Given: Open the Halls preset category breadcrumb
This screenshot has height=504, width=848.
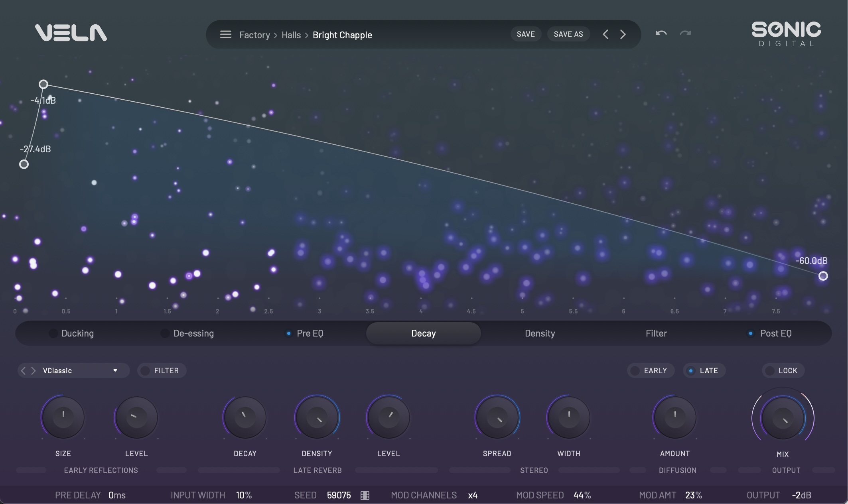Looking at the screenshot, I should click(x=291, y=35).
